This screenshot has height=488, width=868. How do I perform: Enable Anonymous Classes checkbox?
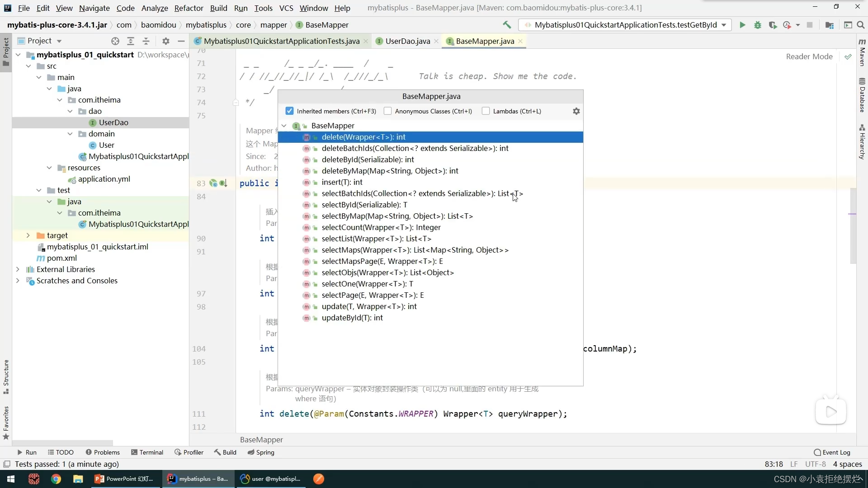[x=387, y=111]
